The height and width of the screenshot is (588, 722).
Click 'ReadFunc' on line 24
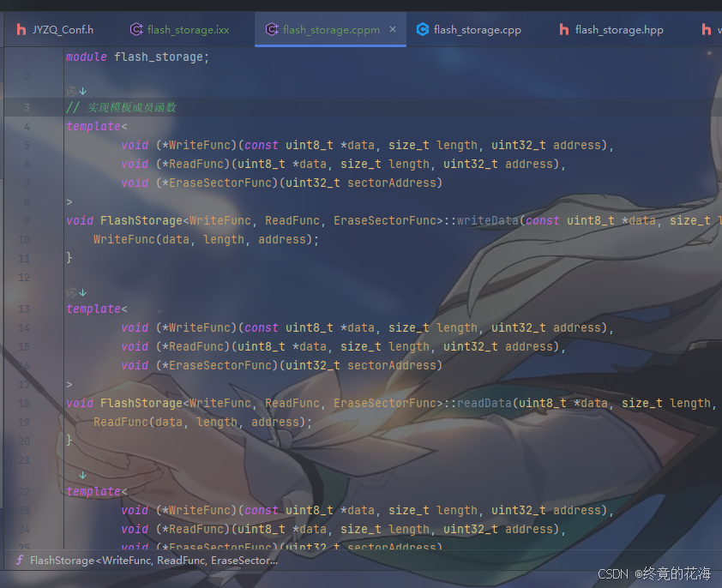click(x=196, y=529)
